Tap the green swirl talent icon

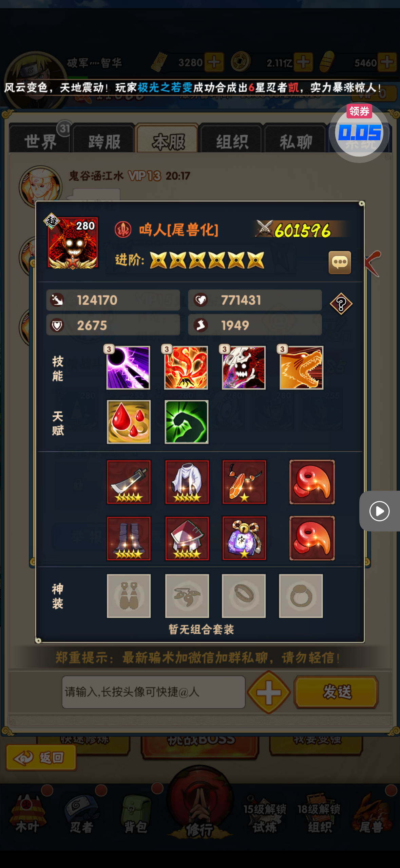coord(186,422)
